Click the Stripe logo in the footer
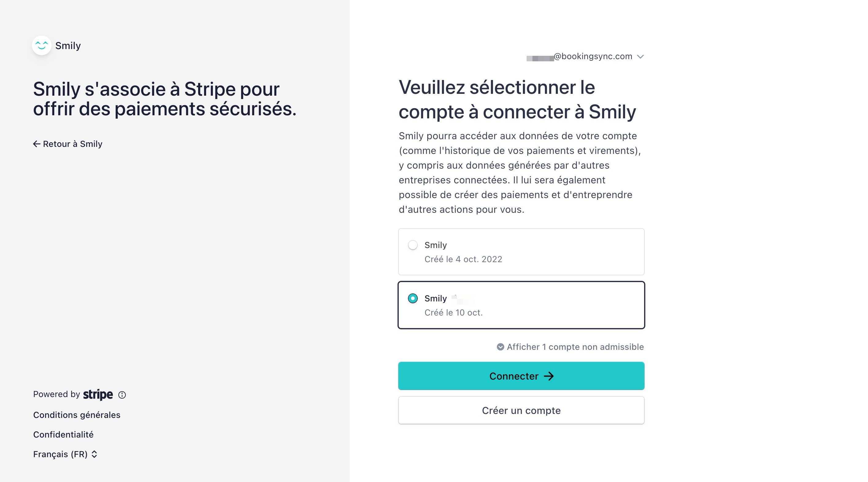The image size is (868, 482). (98, 394)
